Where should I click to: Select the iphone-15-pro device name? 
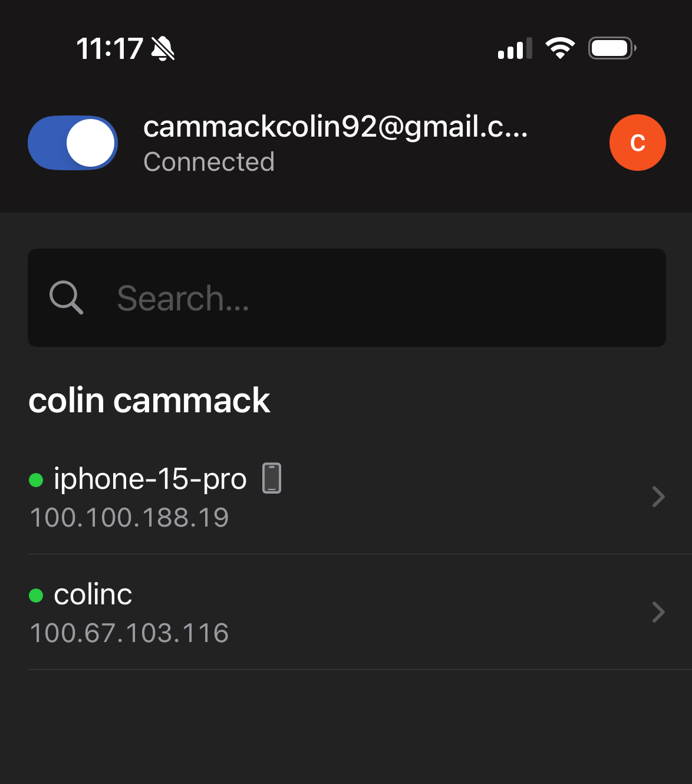pyautogui.click(x=150, y=479)
